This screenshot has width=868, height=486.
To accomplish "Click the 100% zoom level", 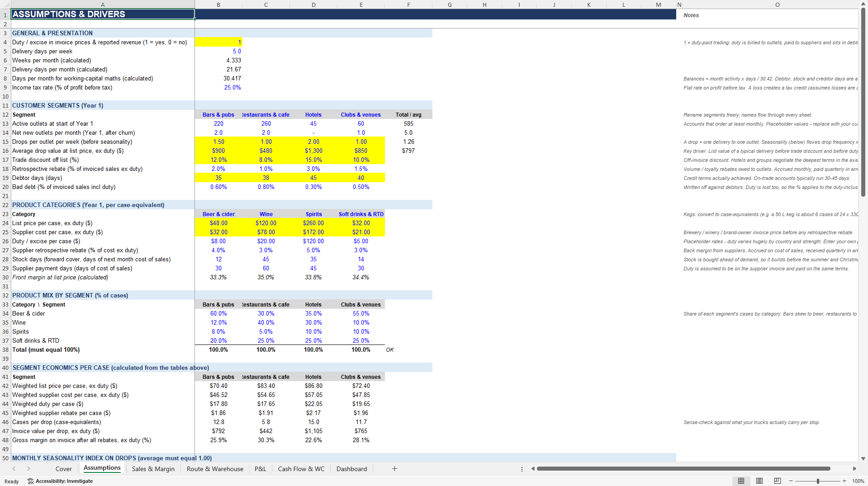I will click(858, 481).
